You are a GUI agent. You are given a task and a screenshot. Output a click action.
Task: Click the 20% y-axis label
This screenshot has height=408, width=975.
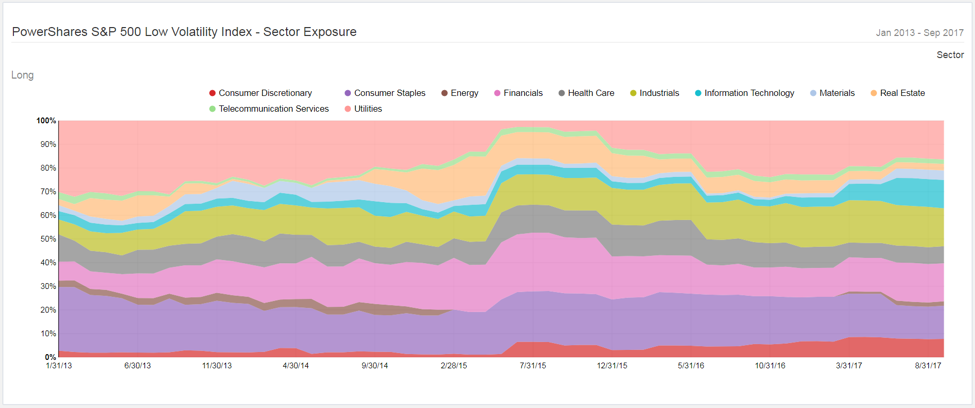(49, 310)
